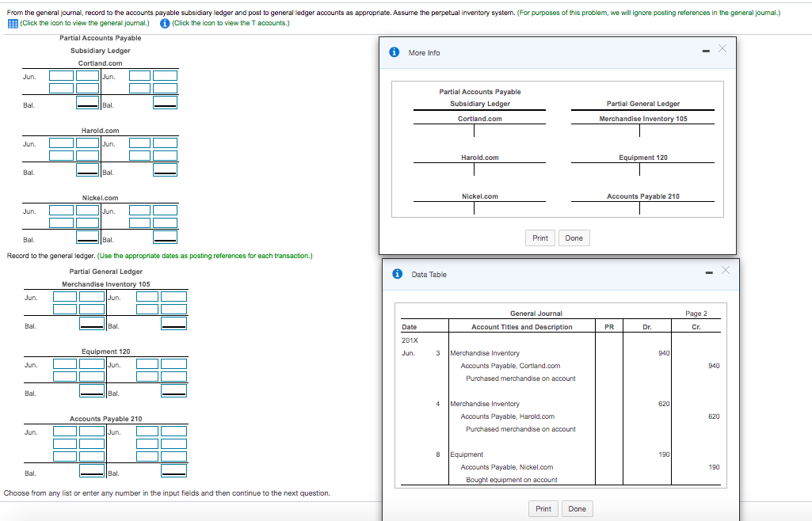Open the 'view the T accounts' link
Viewport: 812px width, 521px height.
pyautogui.click(x=231, y=23)
